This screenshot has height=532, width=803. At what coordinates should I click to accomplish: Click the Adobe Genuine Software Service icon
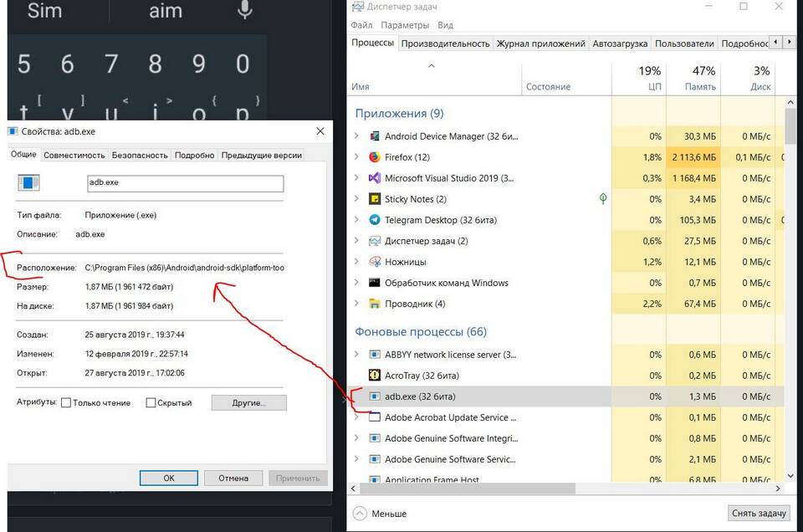(x=375, y=459)
